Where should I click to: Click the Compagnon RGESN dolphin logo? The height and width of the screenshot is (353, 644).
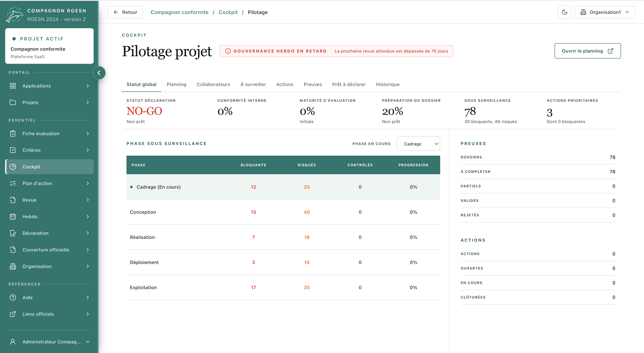tap(15, 15)
